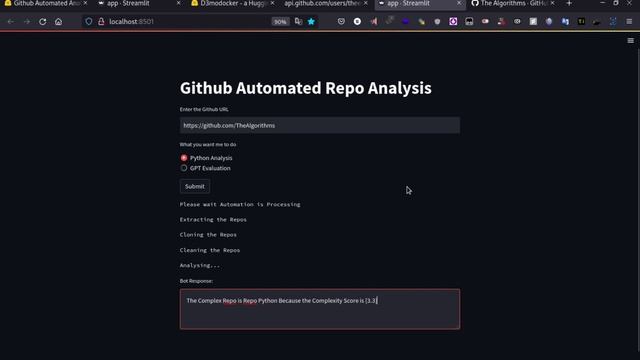Click the blue oval extension icon

pyautogui.click(x=405, y=21)
